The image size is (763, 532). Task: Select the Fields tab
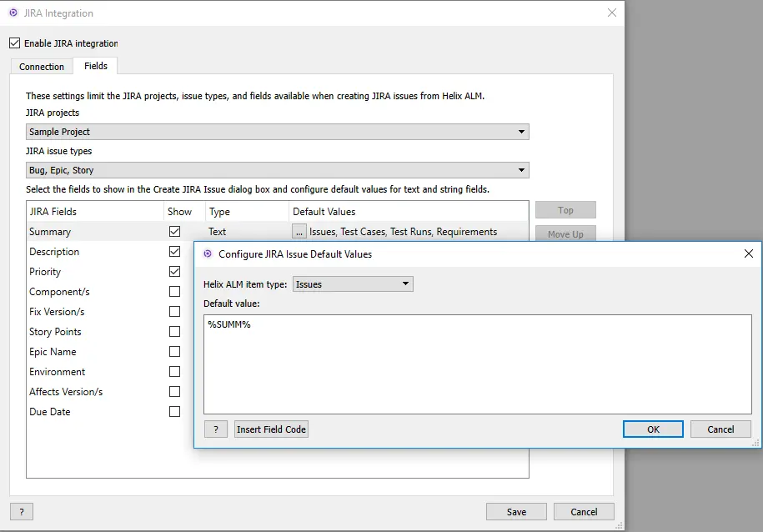95,66
